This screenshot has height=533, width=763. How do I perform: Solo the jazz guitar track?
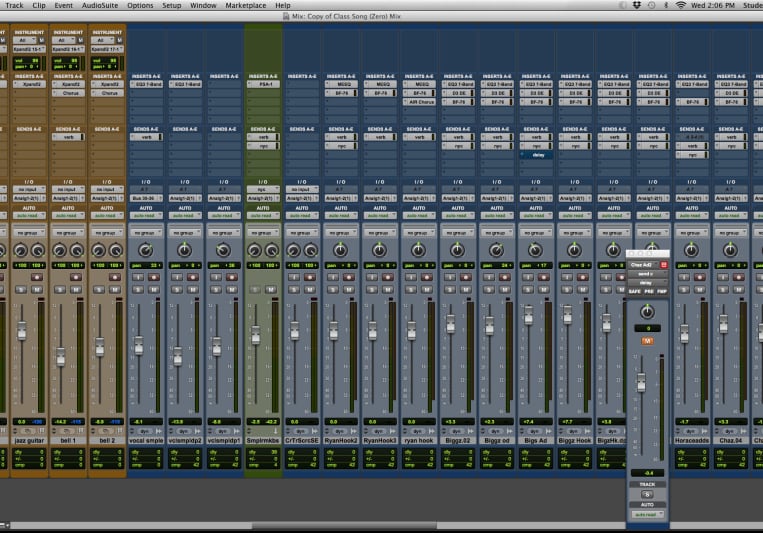click(x=21, y=290)
